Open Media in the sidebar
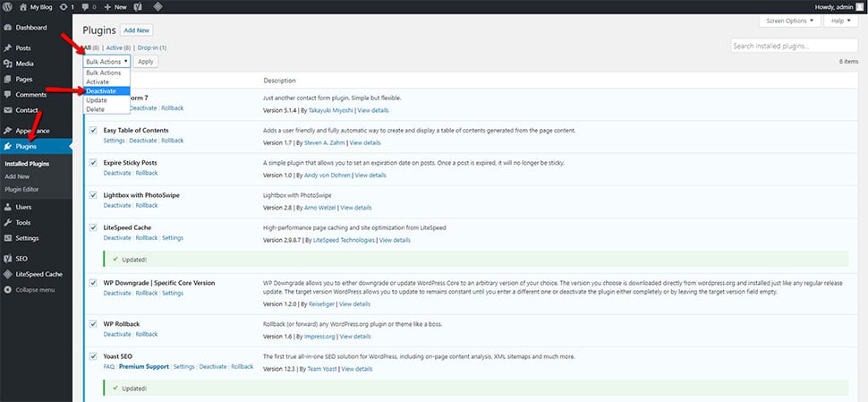868x402 pixels. pyautogui.click(x=24, y=64)
